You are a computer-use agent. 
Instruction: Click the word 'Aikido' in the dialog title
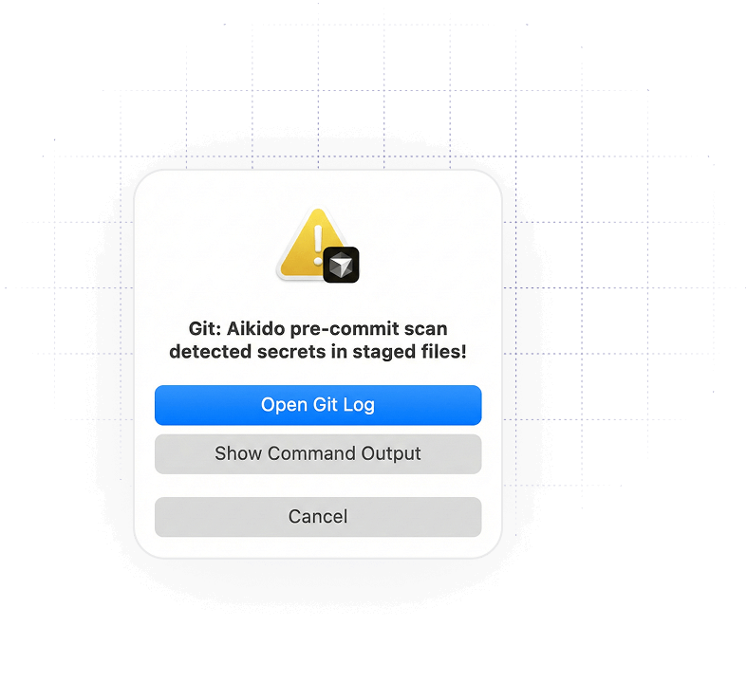tap(256, 328)
